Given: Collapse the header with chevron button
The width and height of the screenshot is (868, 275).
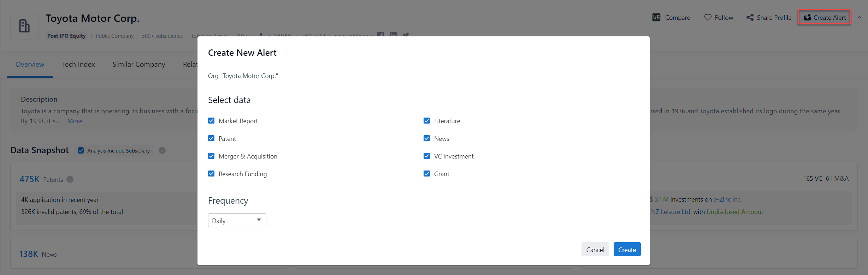Looking at the screenshot, I should [860, 17].
